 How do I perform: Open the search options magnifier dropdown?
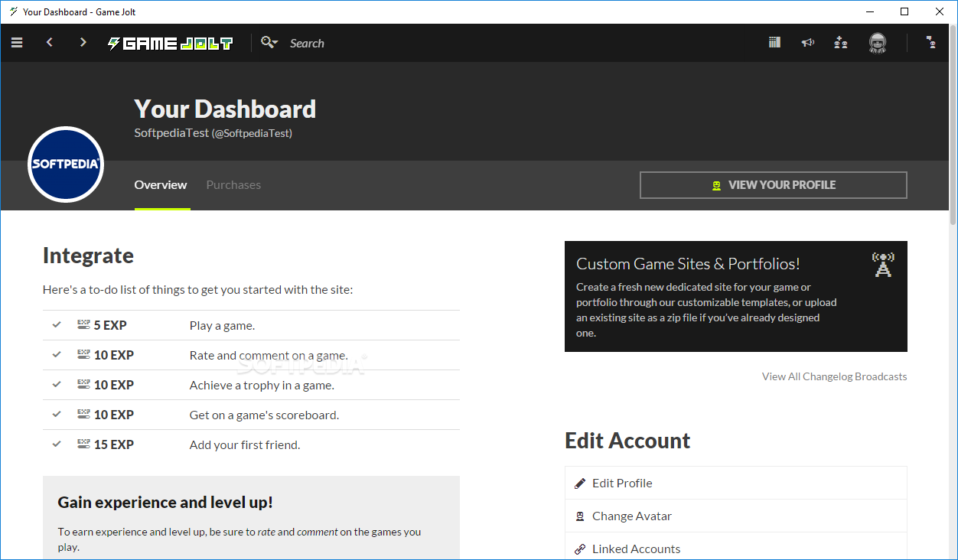[269, 43]
